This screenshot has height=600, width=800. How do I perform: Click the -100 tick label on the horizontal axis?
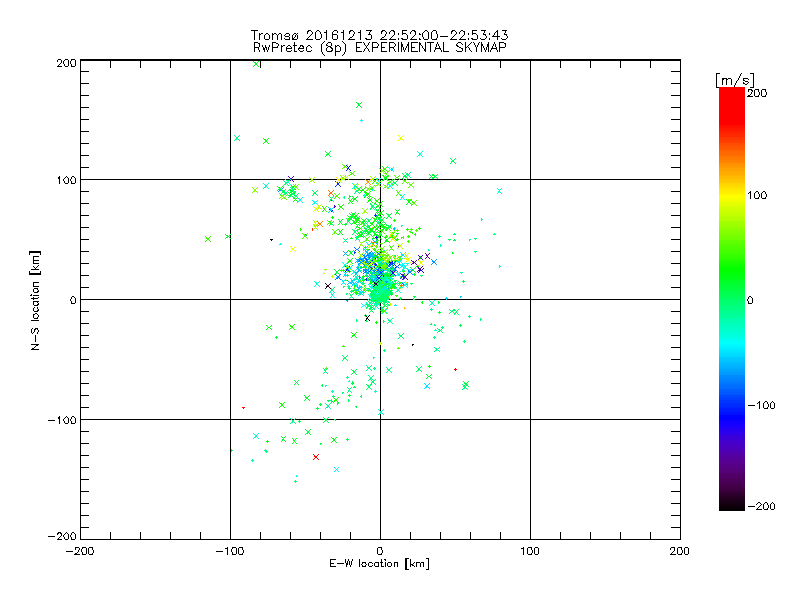(230, 550)
